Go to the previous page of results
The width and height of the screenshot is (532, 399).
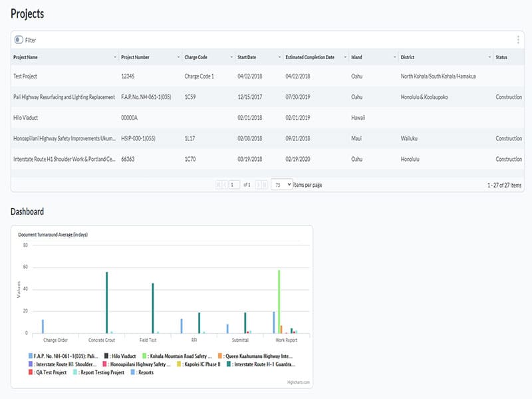pos(225,184)
